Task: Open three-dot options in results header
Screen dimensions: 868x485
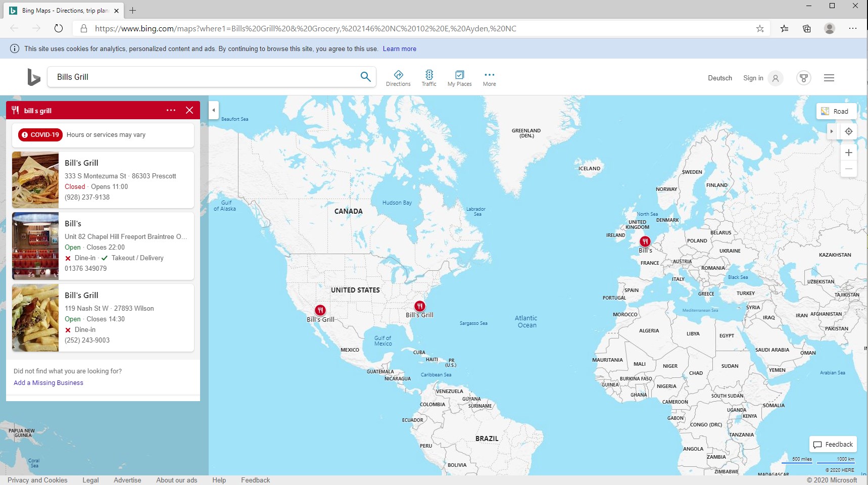Action: tap(171, 110)
